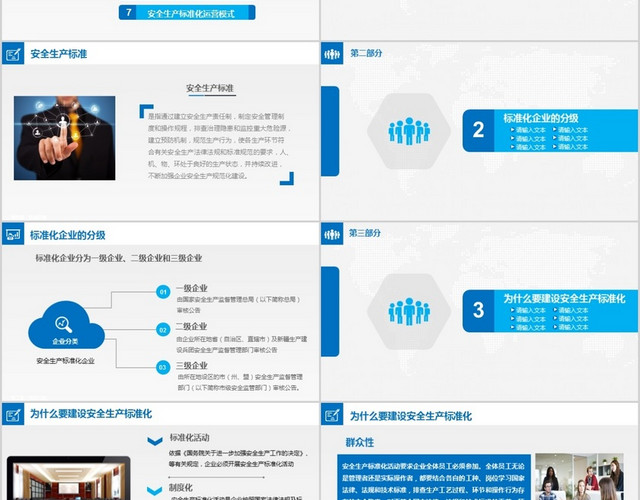Screen dimensions: 640x500
Task: Click the 二级企业 description text
Action: pos(242,344)
